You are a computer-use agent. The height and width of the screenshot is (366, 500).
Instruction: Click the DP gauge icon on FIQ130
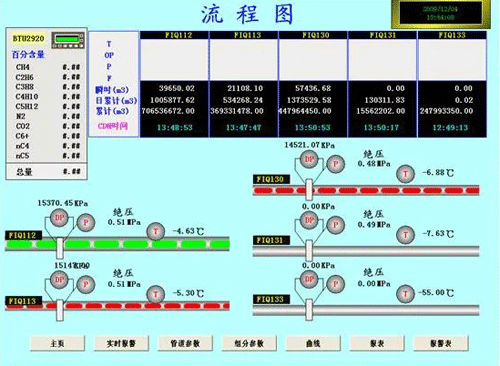pyautogui.click(x=309, y=160)
